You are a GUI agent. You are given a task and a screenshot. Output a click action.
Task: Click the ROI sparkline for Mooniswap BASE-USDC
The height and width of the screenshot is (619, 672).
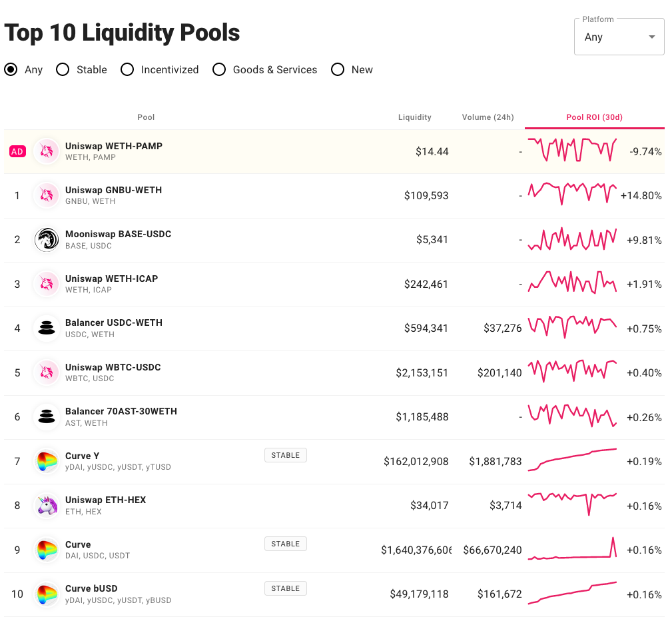[572, 239]
